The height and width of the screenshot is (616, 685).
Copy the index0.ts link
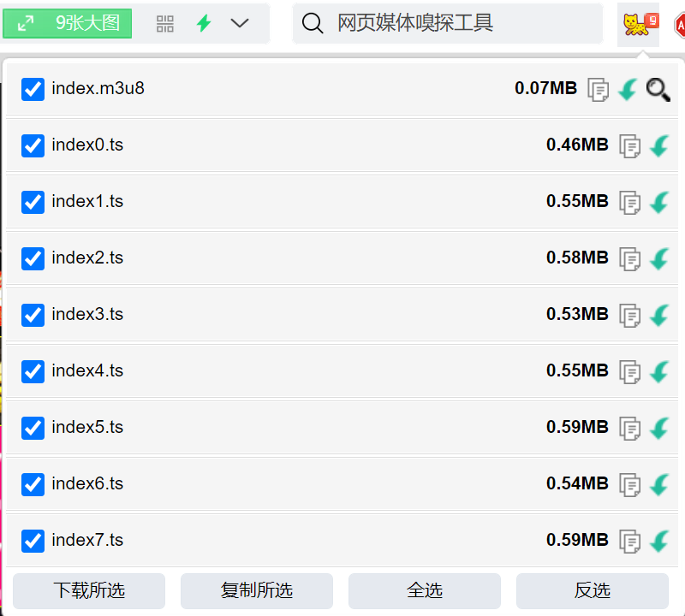[x=630, y=146]
